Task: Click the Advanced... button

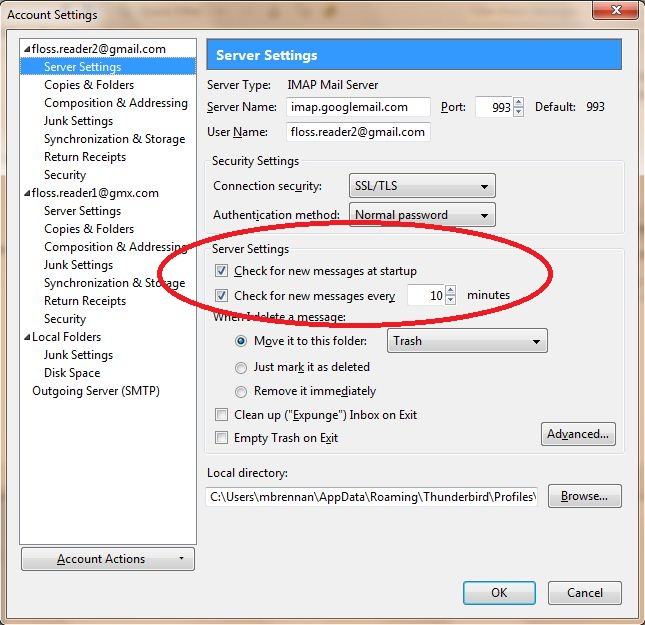Action: (x=578, y=434)
